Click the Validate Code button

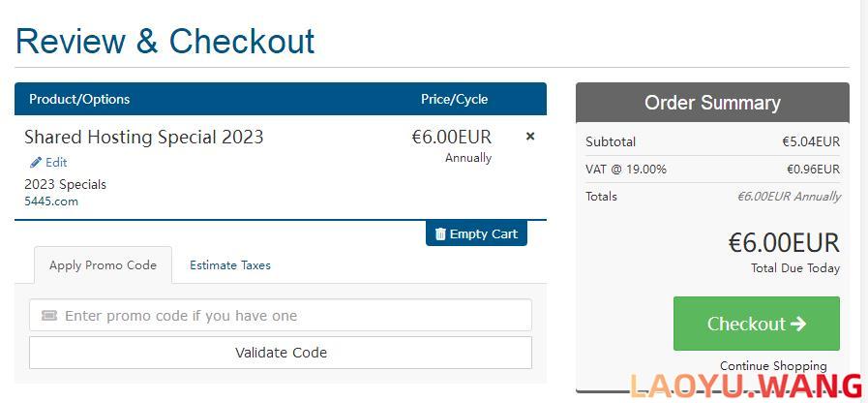(281, 353)
